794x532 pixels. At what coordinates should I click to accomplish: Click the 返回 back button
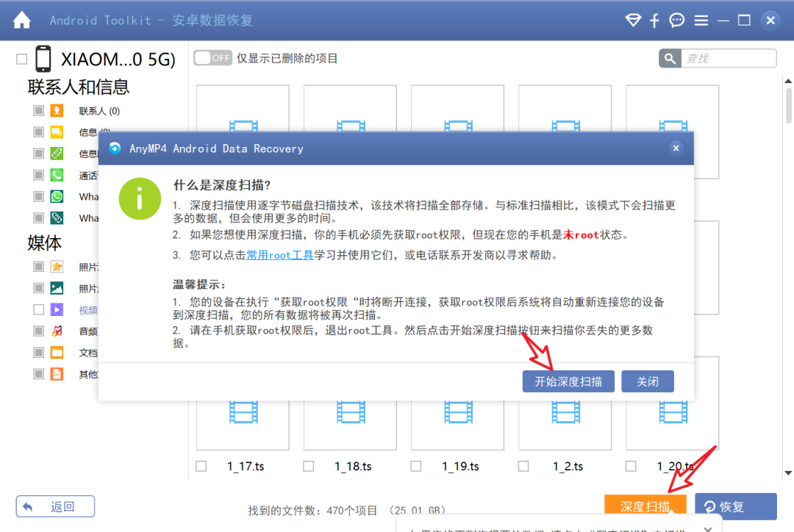click(55, 506)
